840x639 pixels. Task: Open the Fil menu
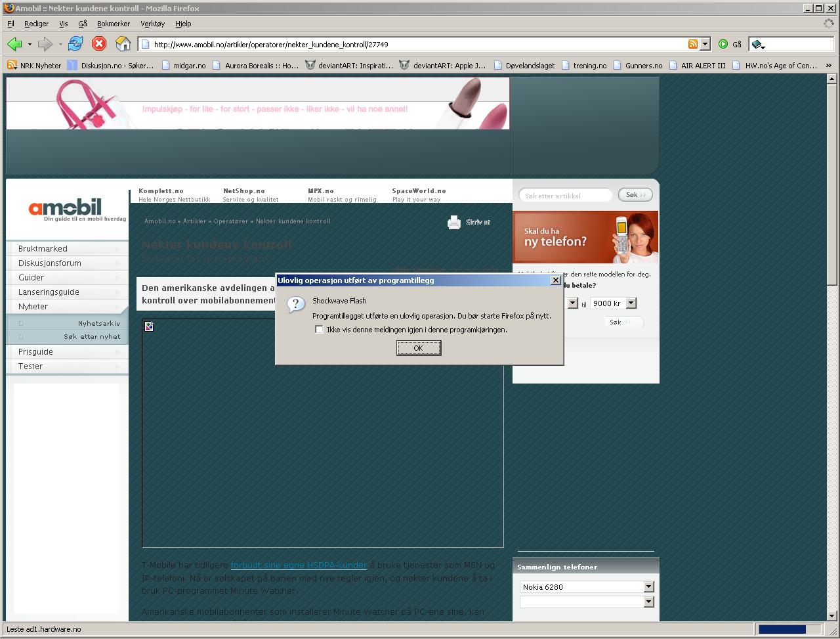pyautogui.click(x=10, y=24)
